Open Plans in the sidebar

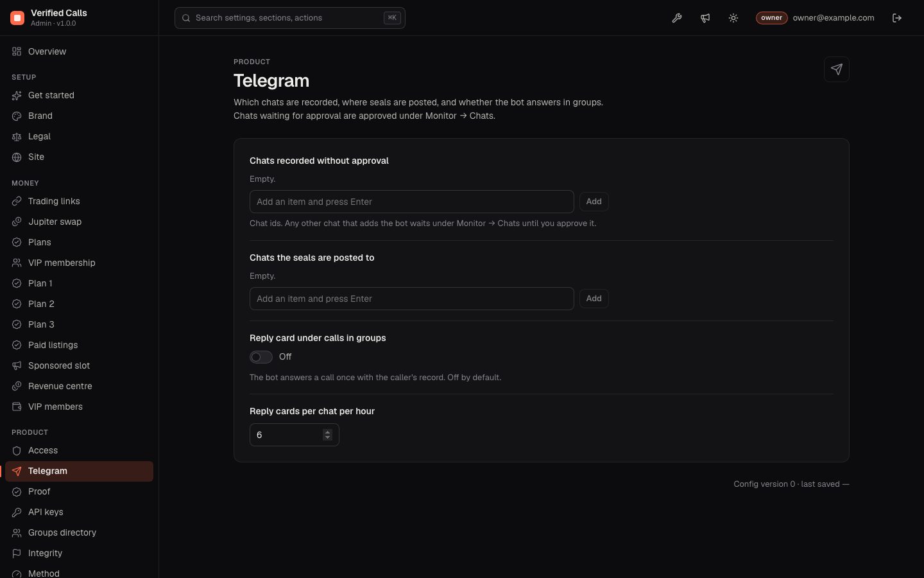(79, 242)
